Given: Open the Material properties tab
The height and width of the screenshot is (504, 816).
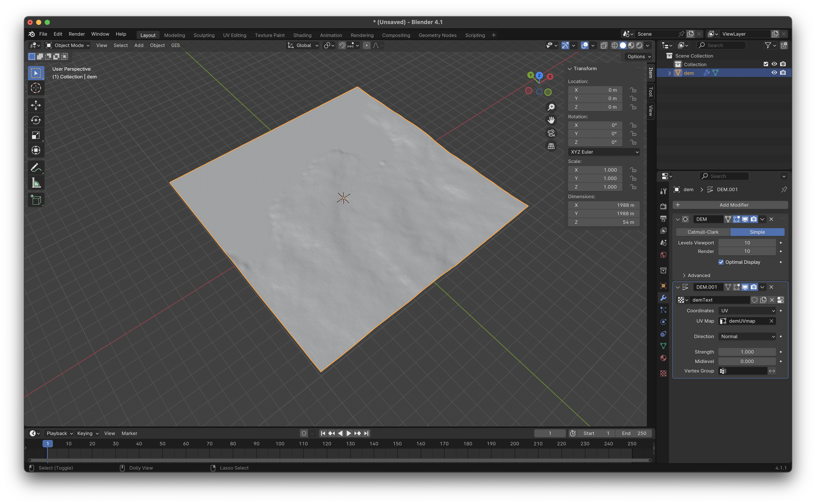Looking at the screenshot, I should point(663,358).
